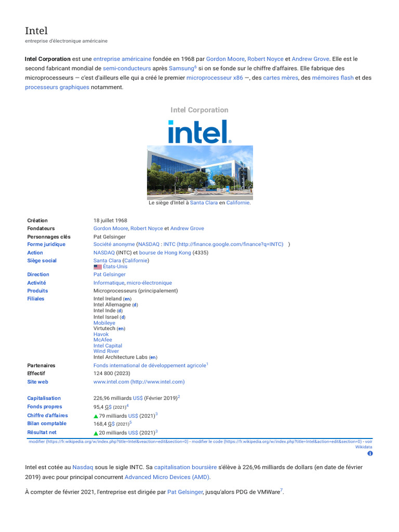Screen dimensions: 399x532
Task: Open Fonds international de développement agricole link
Action: pyautogui.click(x=150, y=366)
